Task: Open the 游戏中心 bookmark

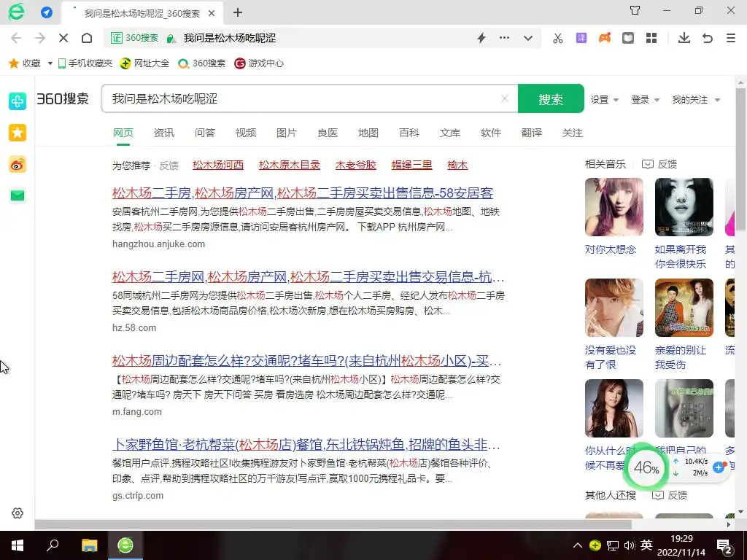Action: pyautogui.click(x=259, y=63)
